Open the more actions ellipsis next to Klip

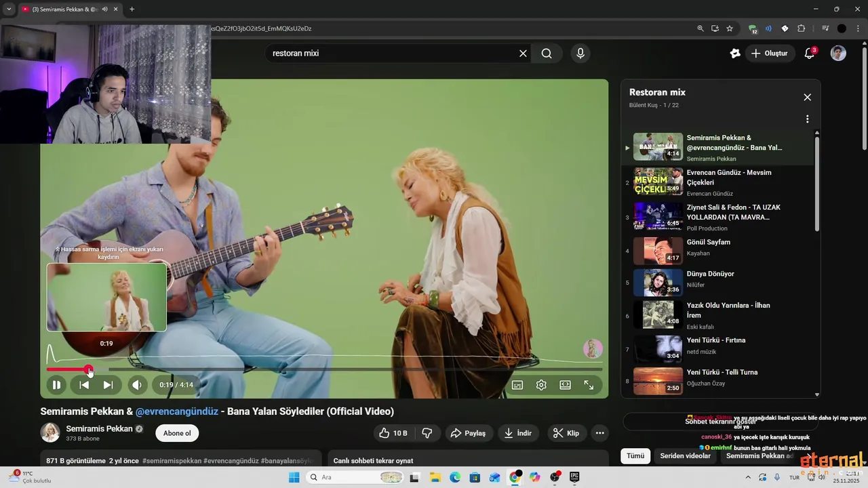[x=599, y=433]
